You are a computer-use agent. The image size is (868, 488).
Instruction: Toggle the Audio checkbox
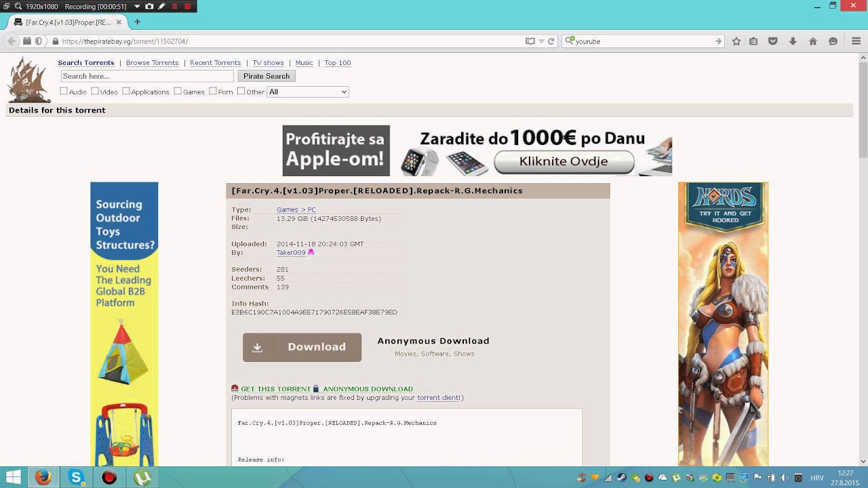tap(64, 91)
